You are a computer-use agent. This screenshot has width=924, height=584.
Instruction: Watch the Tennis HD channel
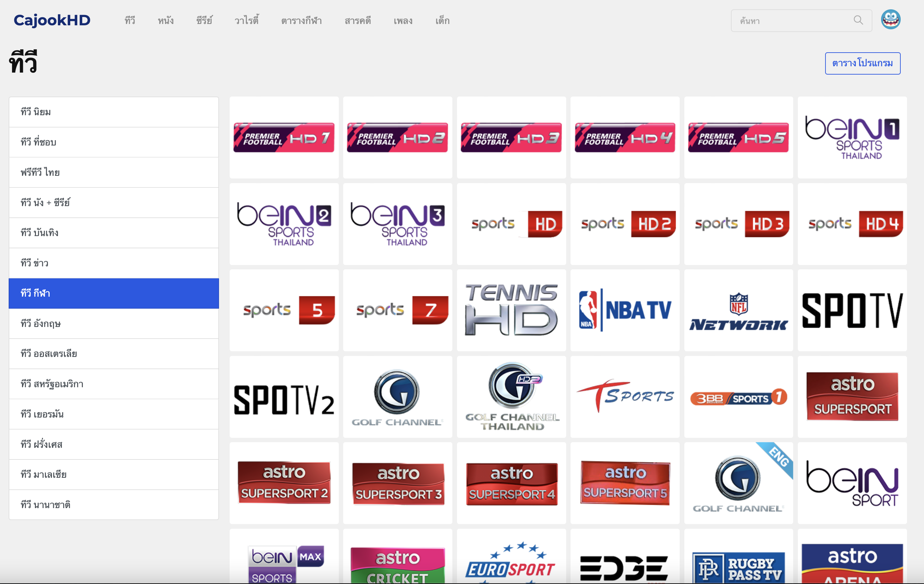(511, 310)
